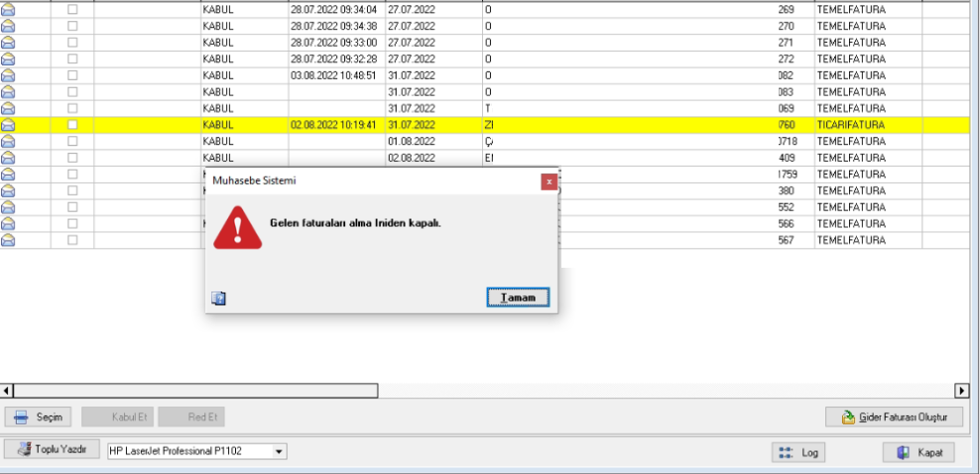Image resolution: width=980 pixels, height=474 pixels.
Task: Click the small help icon in dialog corner
Action: pyautogui.click(x=219, y=296)
